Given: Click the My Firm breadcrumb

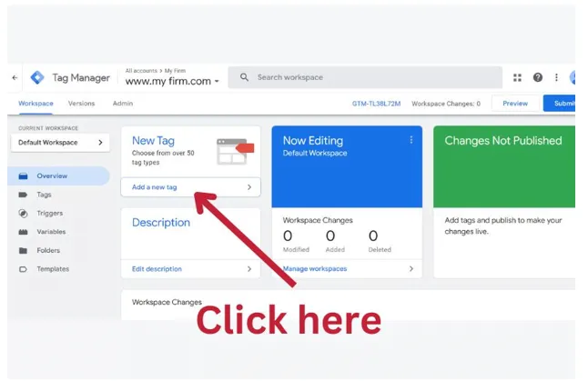Looking at the screenshot, I should (x=175, y=71).
